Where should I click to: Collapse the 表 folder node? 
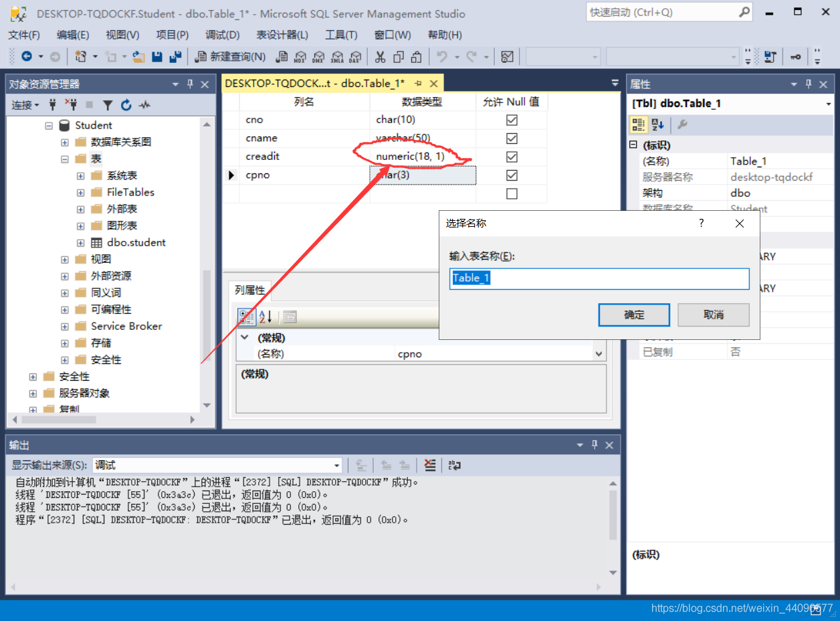tap(65, 159)
